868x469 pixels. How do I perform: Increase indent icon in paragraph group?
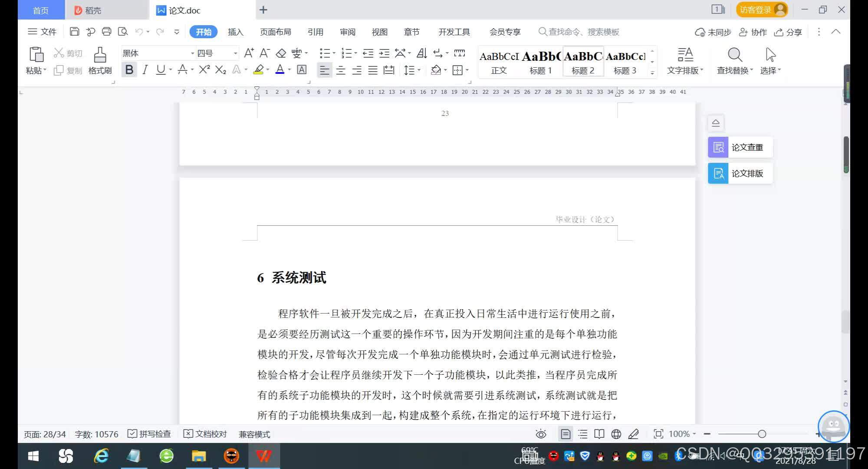(x=384, y=53)
